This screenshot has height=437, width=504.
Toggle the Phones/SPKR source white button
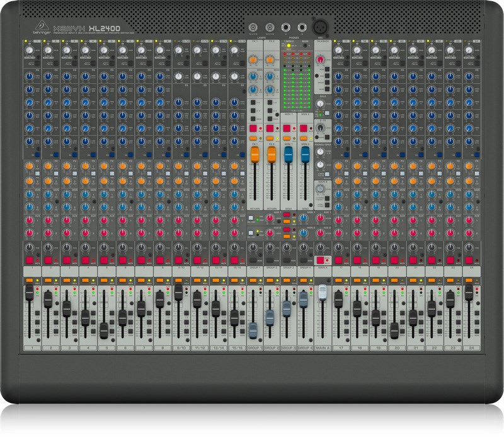(x=327, y=174)
